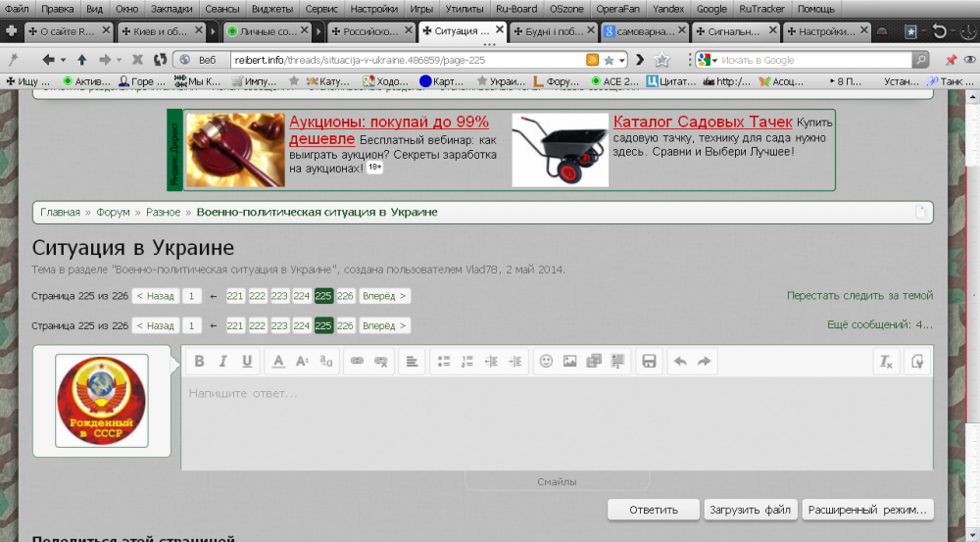Open the Виджеты menu
Image resolution: width=980 pixels, height=542 pixels.
pos(271,9)
